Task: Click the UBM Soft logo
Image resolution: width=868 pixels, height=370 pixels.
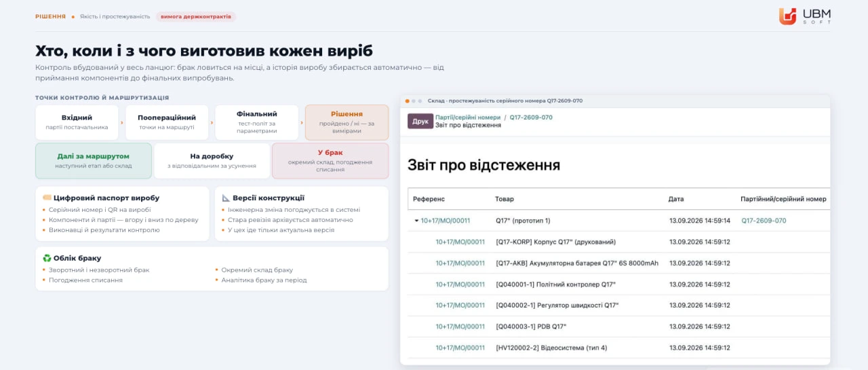Action: (805, 16)
